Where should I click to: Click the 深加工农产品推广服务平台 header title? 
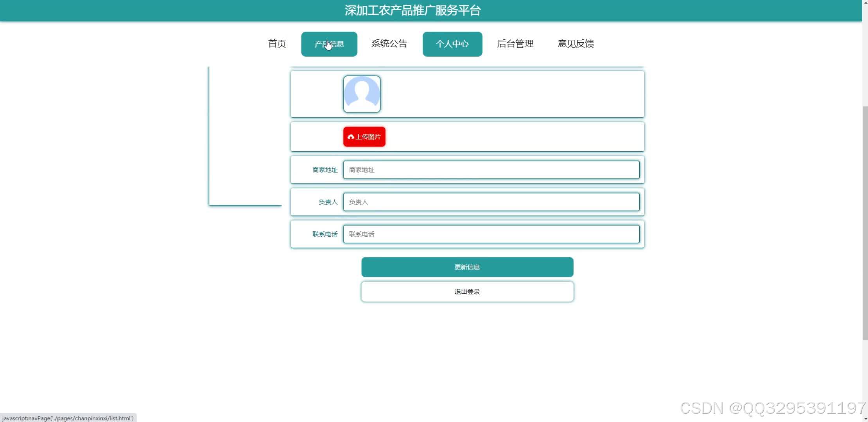(x=412, y=11)
